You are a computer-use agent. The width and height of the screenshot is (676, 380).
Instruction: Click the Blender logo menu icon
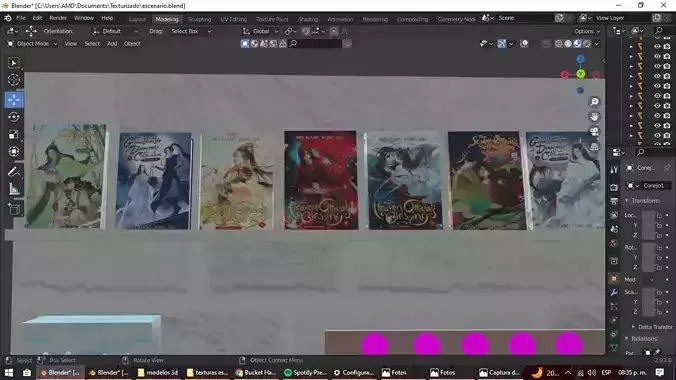8,18
